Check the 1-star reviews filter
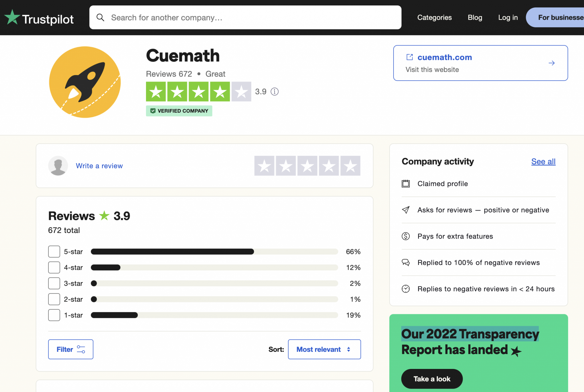This screenshot has height=392, width=584. [x=54, y=315]
